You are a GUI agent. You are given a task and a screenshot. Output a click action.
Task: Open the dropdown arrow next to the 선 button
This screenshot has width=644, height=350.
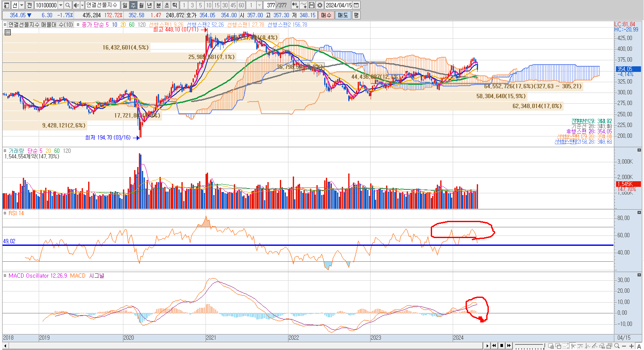(22, 5)
